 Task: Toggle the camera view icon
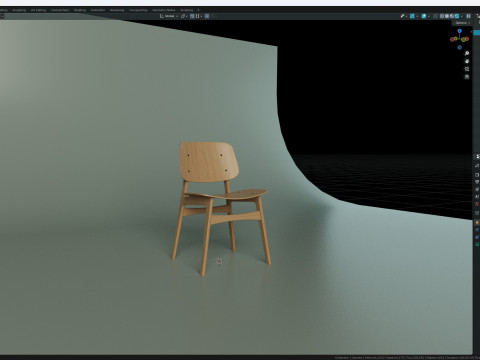tap(467, 69)
